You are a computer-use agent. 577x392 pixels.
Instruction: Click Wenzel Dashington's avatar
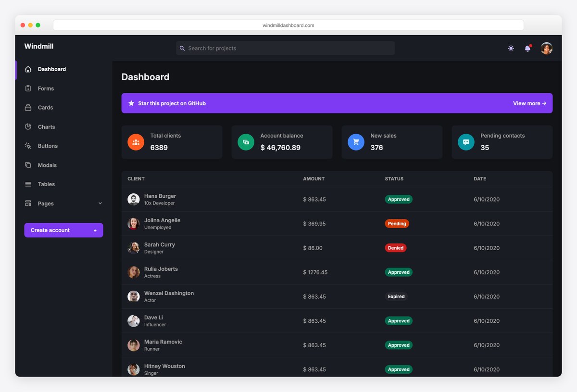tap(134, 296)
